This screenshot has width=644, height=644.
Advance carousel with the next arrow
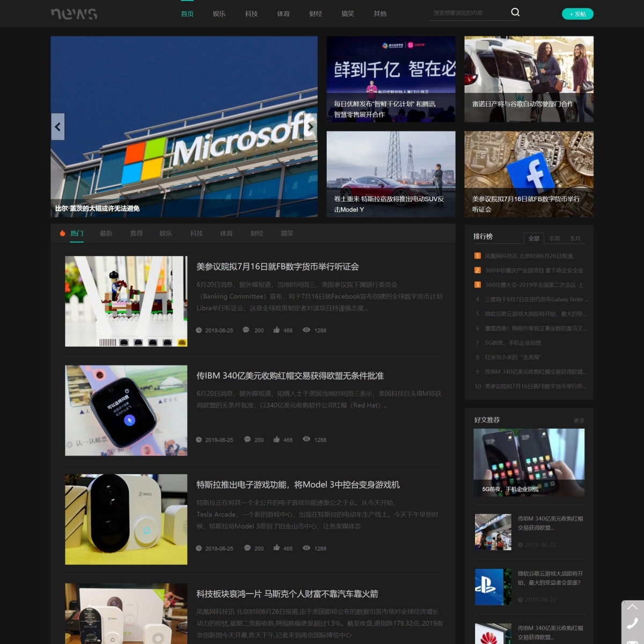click(310, 127)
